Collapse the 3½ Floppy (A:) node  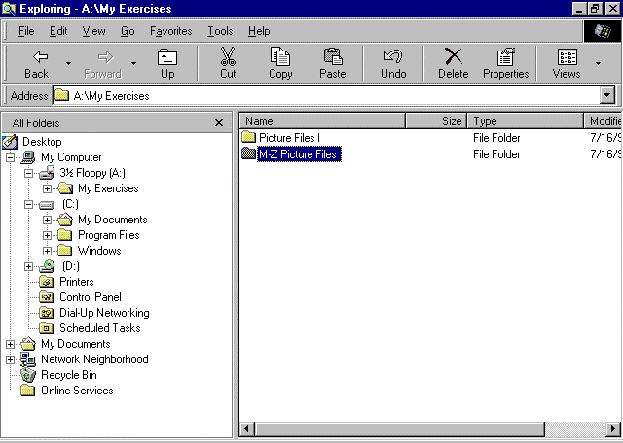coord(29,173)
